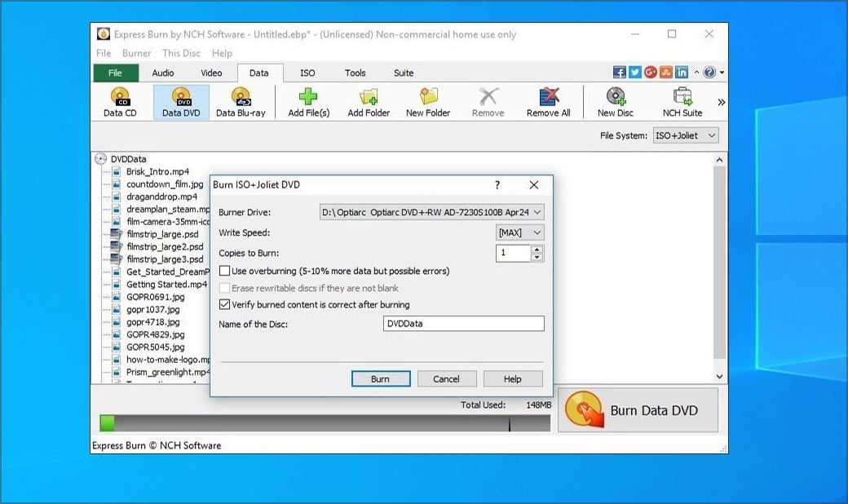Select filmstrip_large.psd in the list
The width and height of the screenshot is (848, 504).
162,234
